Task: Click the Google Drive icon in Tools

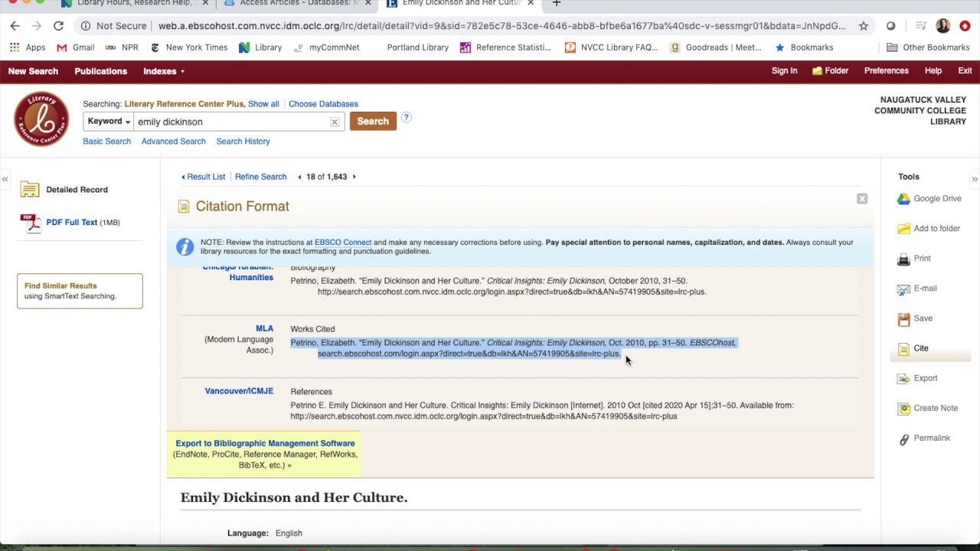Action: coord(903,199)
